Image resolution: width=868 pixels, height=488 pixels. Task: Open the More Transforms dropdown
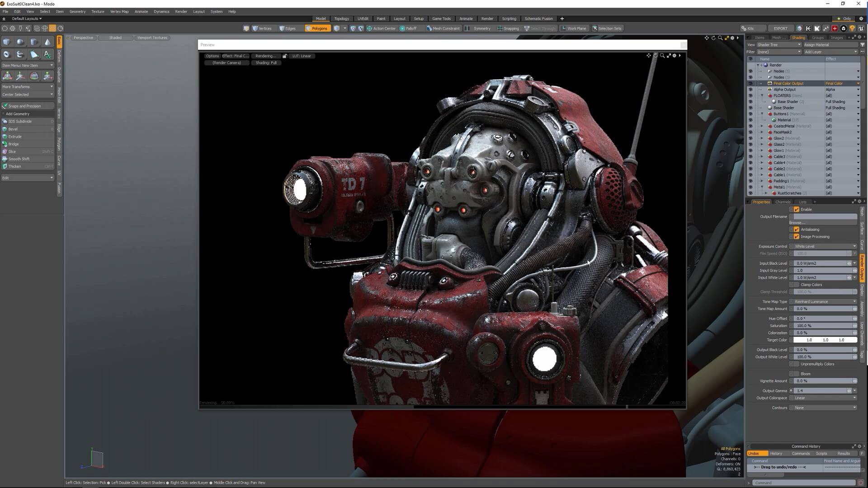(x=28, y=87)
